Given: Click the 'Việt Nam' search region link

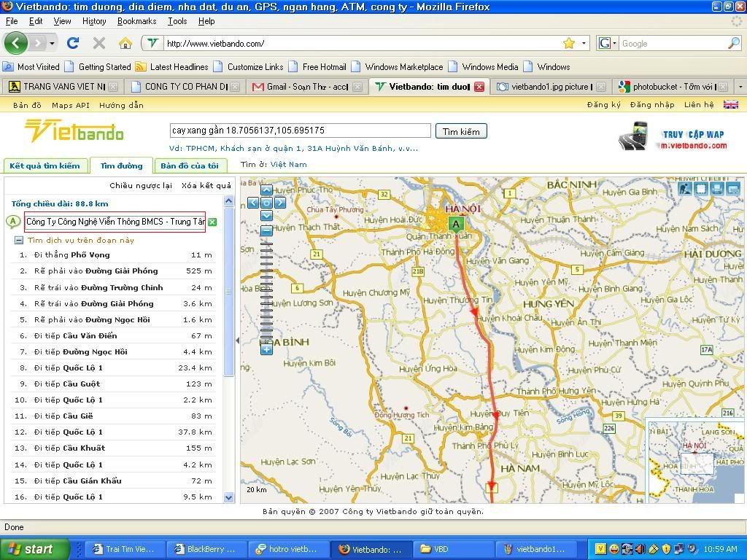Looking at the screenshot, I should pyautogui.click(x=289, y=164).
